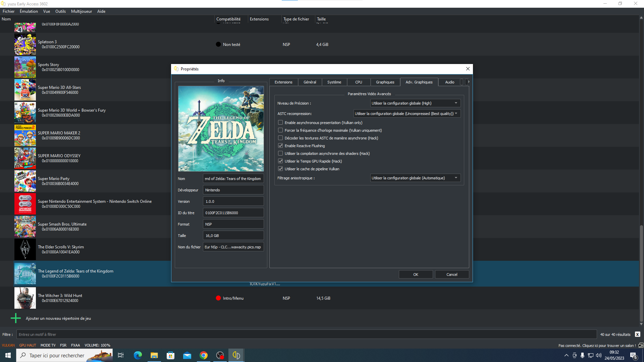Select Super Mario Odyssey cover icon
644x362 pixels.
(25, 158)
